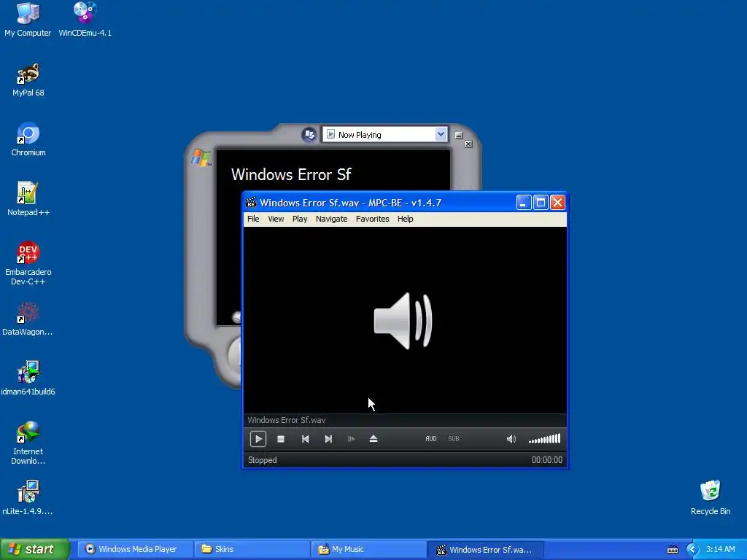Click the Stop button in MPC-BE
This screenshot has width=747, height=560.
(281, 439)
